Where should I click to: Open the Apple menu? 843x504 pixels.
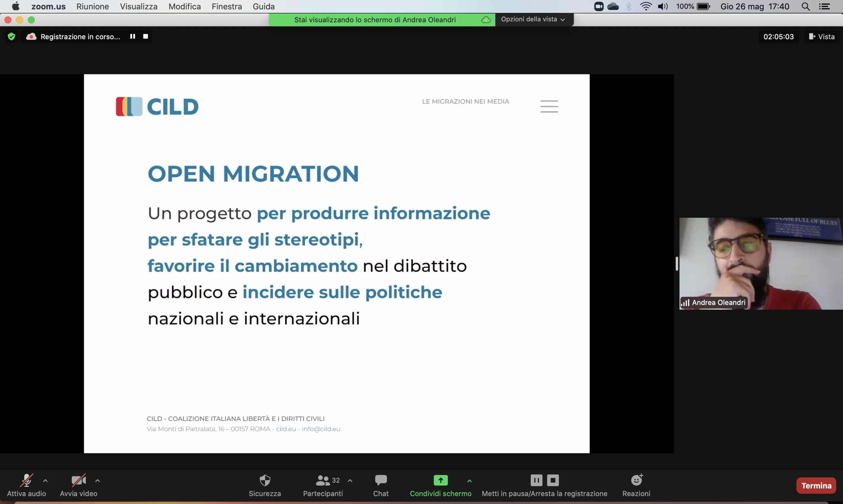[x=15, y=7]
